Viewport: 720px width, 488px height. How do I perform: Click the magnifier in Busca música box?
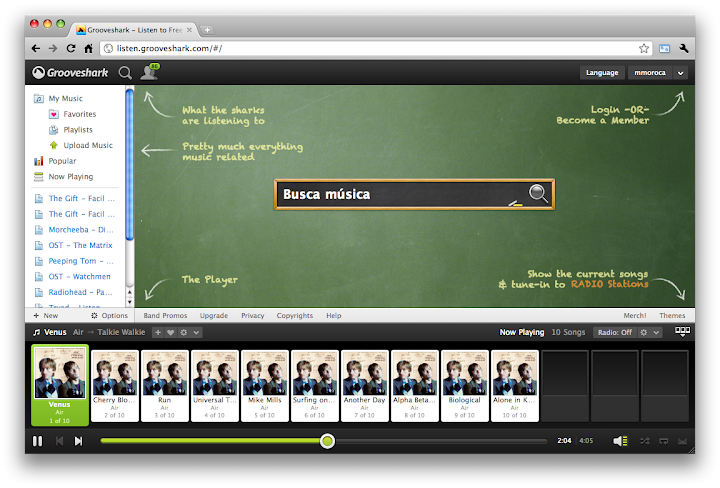click(x=538, y=193)
